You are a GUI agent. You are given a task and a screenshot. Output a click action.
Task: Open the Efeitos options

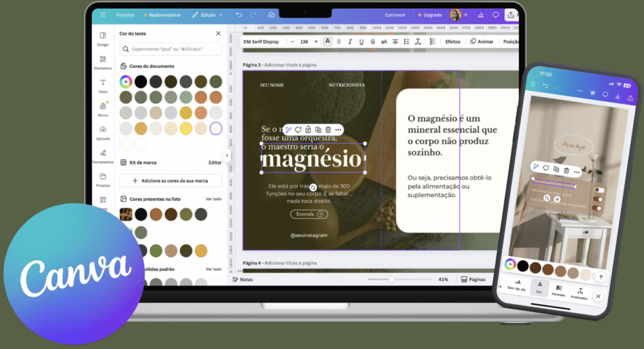(x=453, y=42)
